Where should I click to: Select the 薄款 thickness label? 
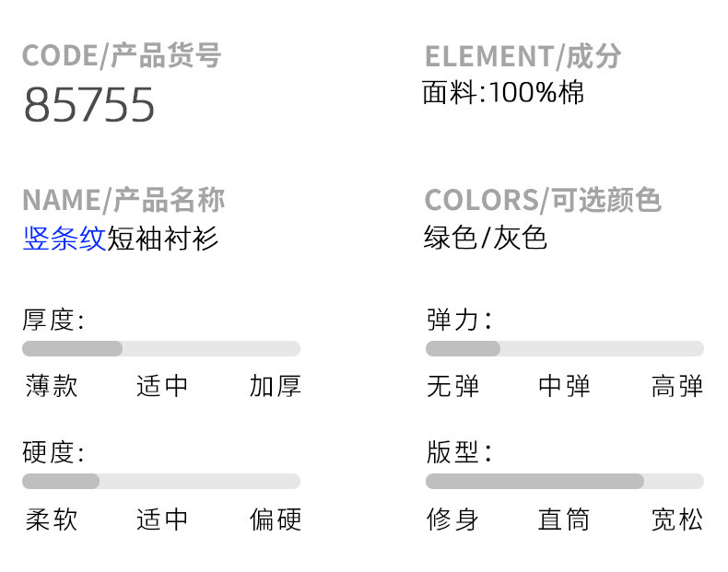point(52,386)
